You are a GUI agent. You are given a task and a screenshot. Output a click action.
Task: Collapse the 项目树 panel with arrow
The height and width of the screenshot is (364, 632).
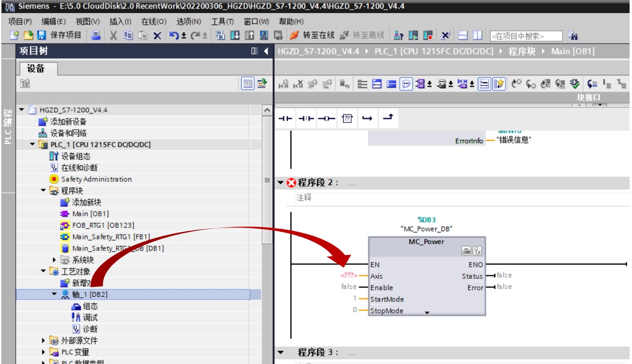266,51
